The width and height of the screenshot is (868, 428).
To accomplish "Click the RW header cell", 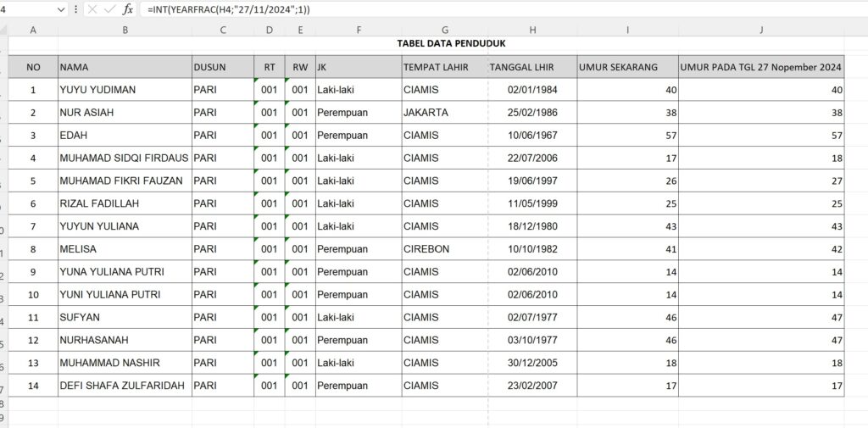I will click(301, 67).
